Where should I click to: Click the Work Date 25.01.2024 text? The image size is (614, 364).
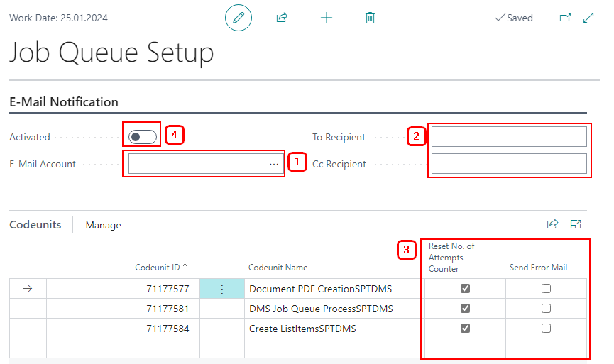(58, 18)
